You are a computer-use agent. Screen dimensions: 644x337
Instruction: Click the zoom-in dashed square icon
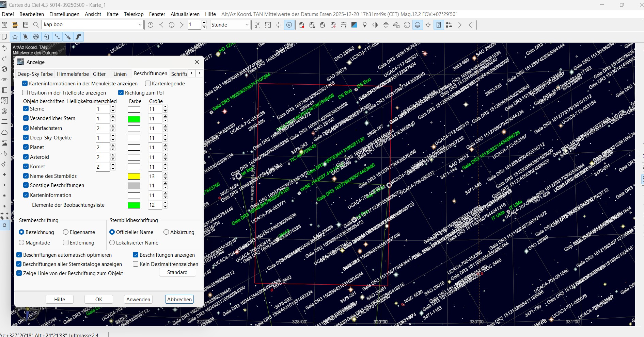point(257,25)
